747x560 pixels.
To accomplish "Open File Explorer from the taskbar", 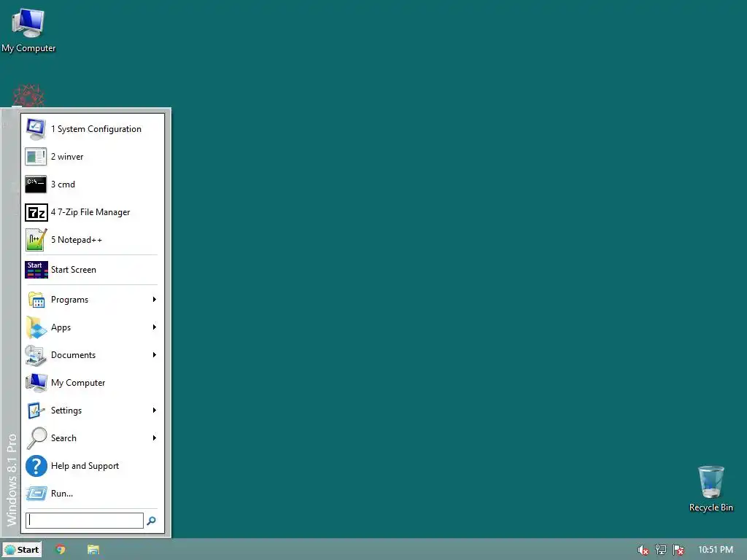I will [93, 550].
